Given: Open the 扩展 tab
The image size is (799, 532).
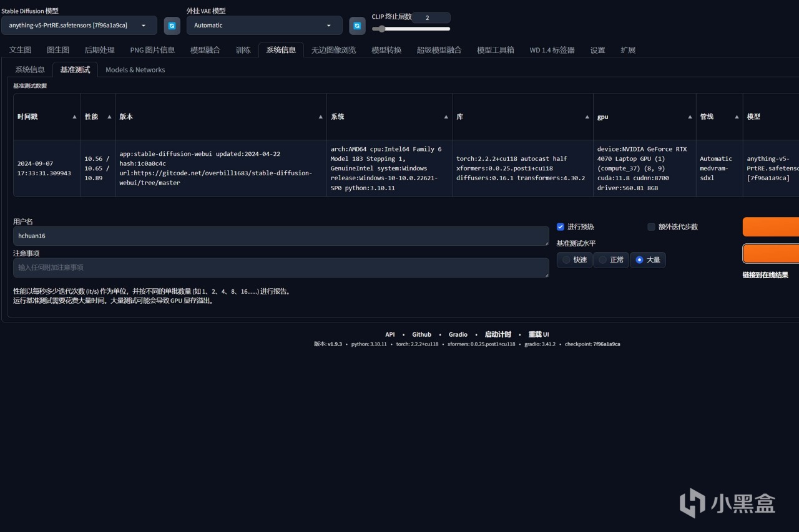Looking at the screenshot, I should click(628, 50).
